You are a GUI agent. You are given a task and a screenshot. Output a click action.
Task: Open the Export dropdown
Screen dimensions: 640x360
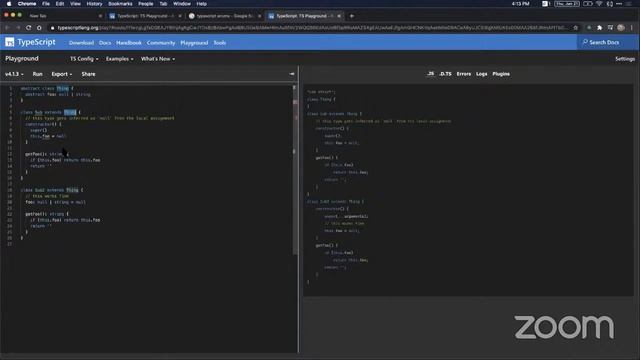(62, 74)
